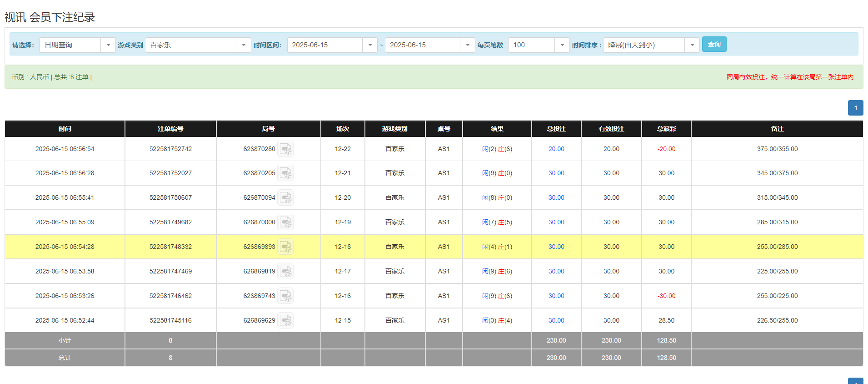Open the 百家乐 game type dropdown
This screenshot has height=384, width=868.
click(198, 45)
